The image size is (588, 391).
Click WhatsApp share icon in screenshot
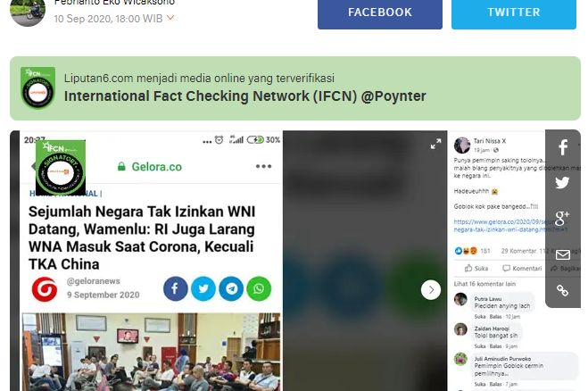tap(259, 288)
